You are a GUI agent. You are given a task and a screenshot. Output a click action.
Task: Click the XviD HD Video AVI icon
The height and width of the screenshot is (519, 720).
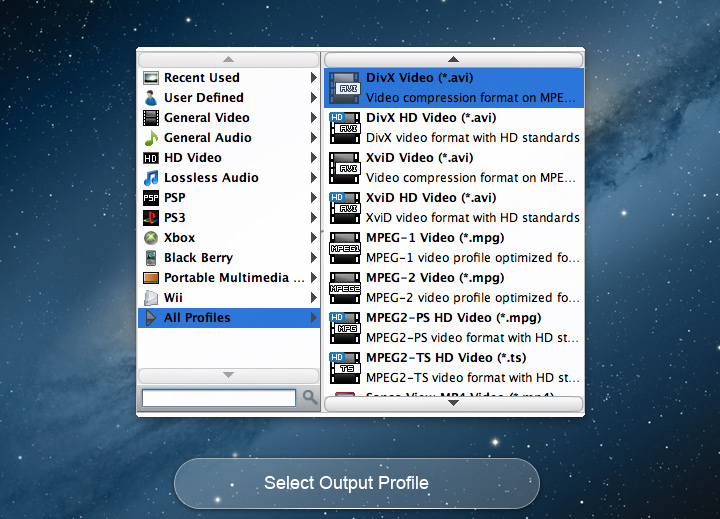click(x=345, y=208)
